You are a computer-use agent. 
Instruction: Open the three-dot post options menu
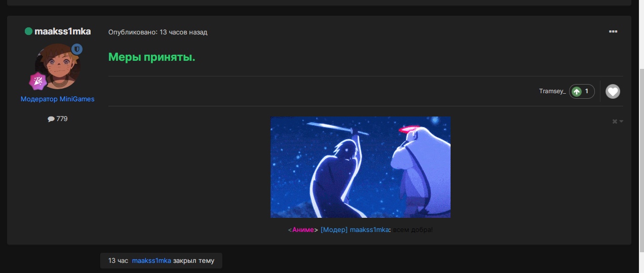point(613,32)
